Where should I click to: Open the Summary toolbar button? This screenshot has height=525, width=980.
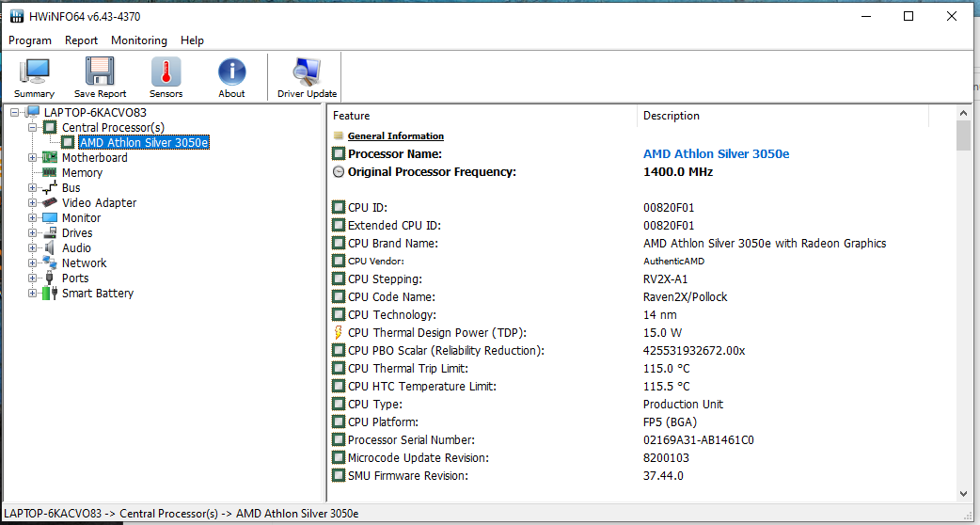click(x=35, y=77)
